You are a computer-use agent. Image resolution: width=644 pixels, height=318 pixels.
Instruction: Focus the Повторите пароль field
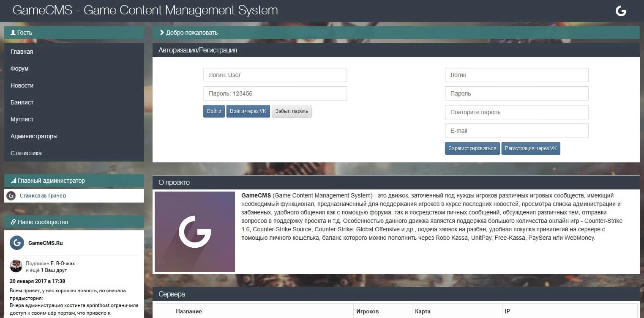(x=517, y=112)
